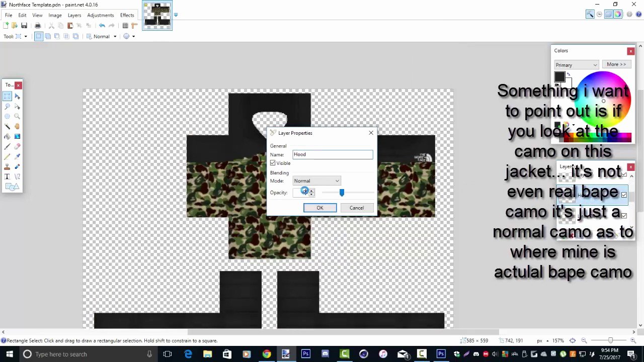Toggle the Colors window button at top right
644x362 pixels.
[x=618, y=15]
